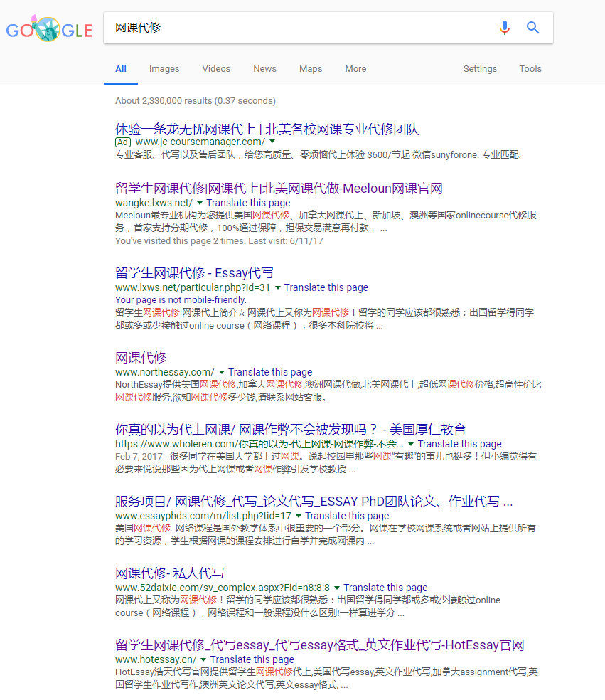Click the Ad badge on first result
Image resolution: width=605 pixels, height=700 pixels.
pyautogui.click(x=123, y=142)
